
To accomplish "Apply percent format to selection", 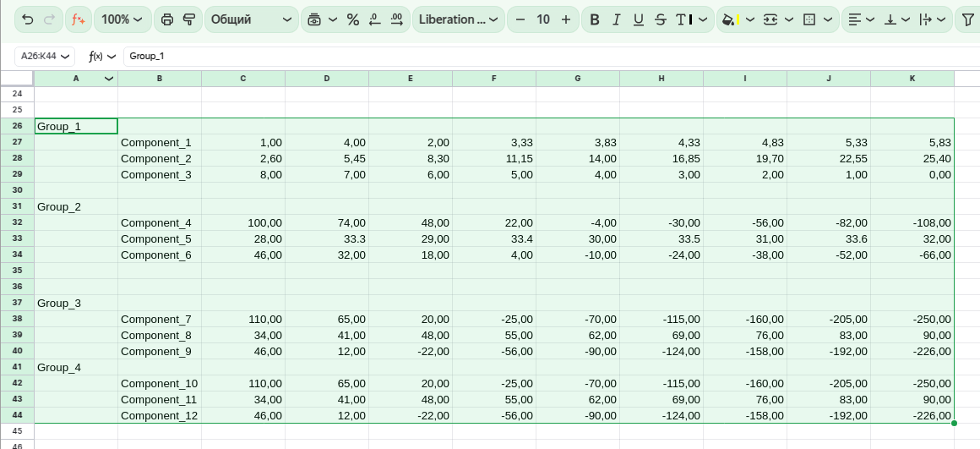I will [353, 19].
